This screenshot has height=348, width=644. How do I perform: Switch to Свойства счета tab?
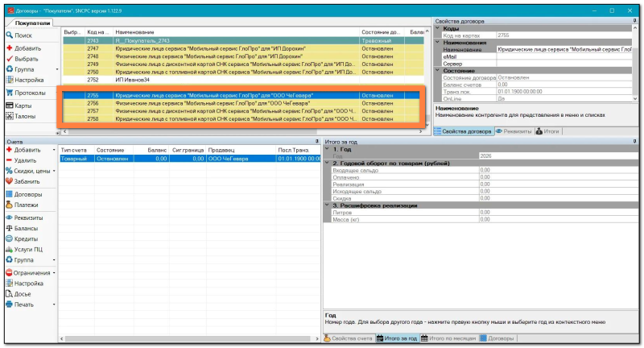click(349, 338)
